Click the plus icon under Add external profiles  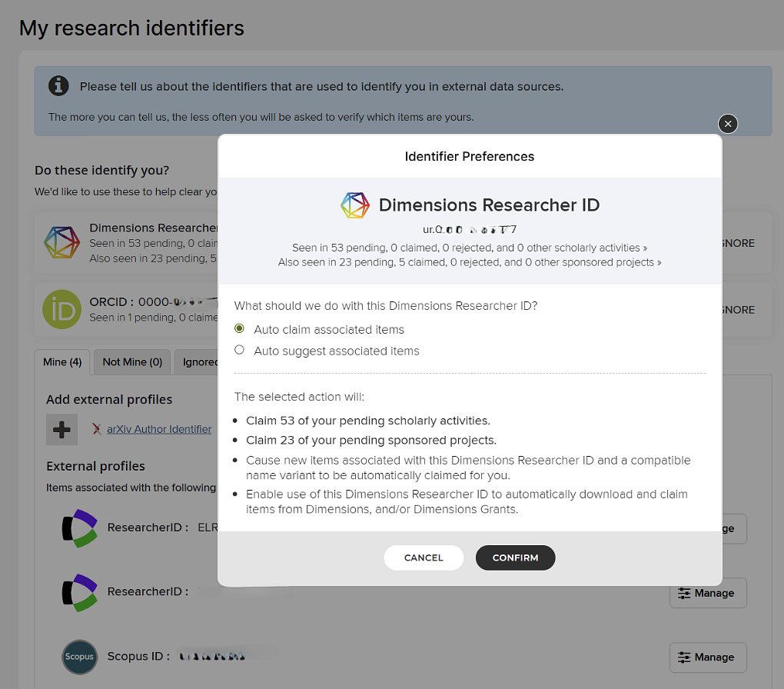point(61,430)
